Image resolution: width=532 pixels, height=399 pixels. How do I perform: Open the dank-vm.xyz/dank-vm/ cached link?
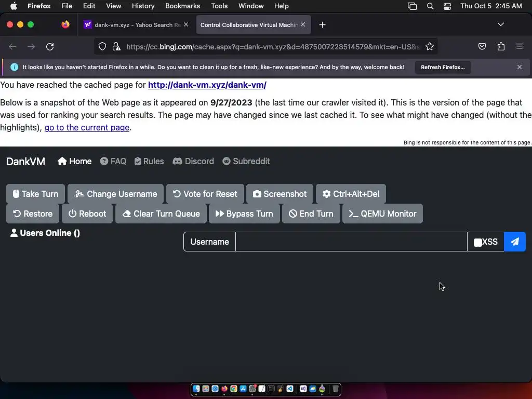point(207,85)
